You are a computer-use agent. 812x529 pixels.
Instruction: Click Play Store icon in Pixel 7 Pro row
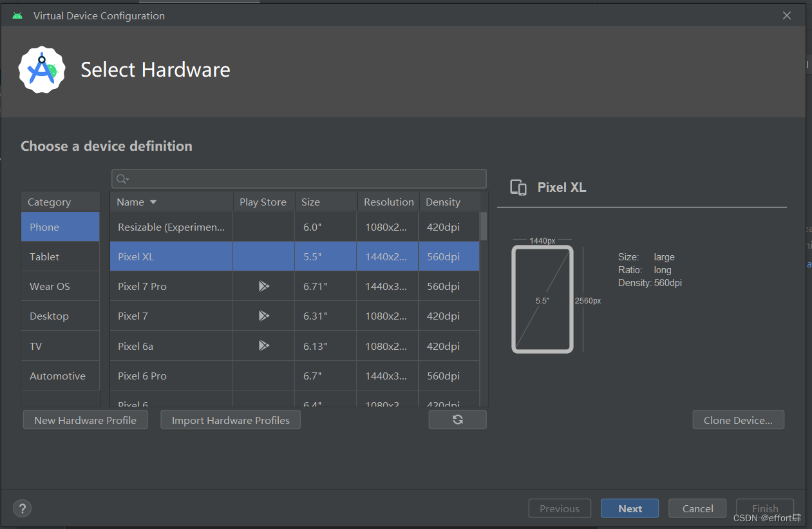coord(263,286)
